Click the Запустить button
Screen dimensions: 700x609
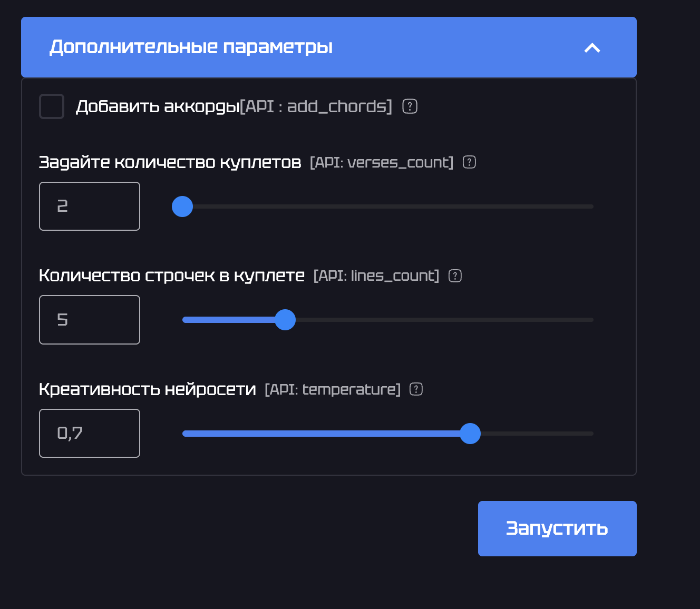pos(557,528)
